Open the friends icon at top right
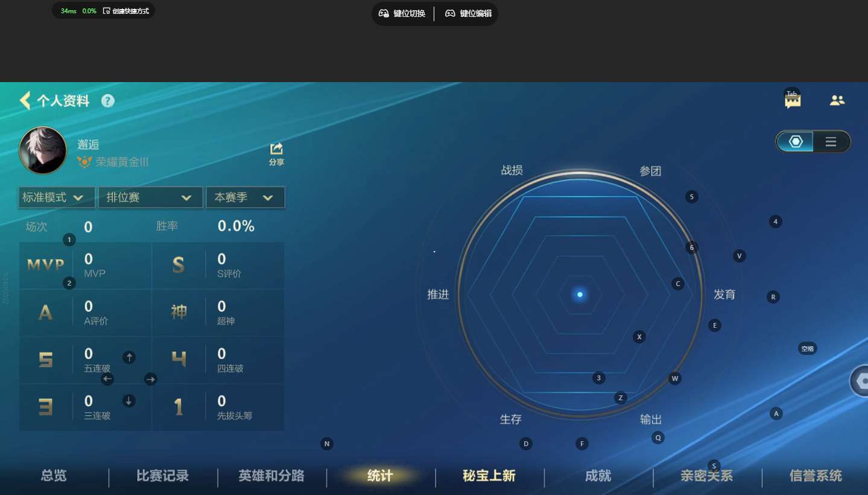 pos(837,101)
